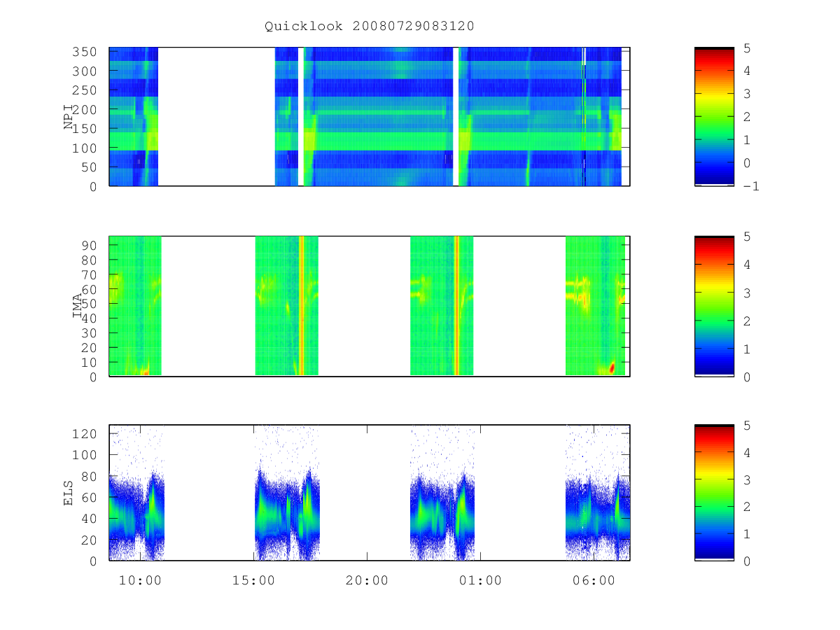Click the 4 label on the IMA colorbar
840x630 pixels.
click(x=748, y=265)
